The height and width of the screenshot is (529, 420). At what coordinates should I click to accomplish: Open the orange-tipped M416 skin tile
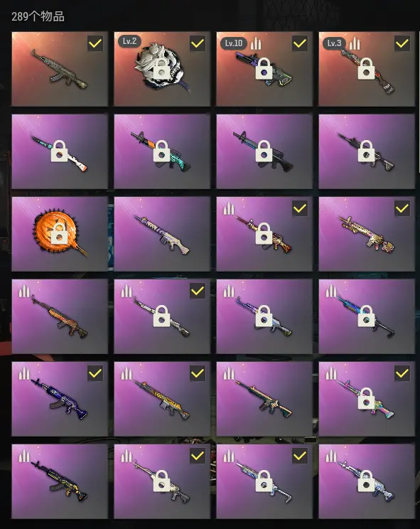(264, 399)
